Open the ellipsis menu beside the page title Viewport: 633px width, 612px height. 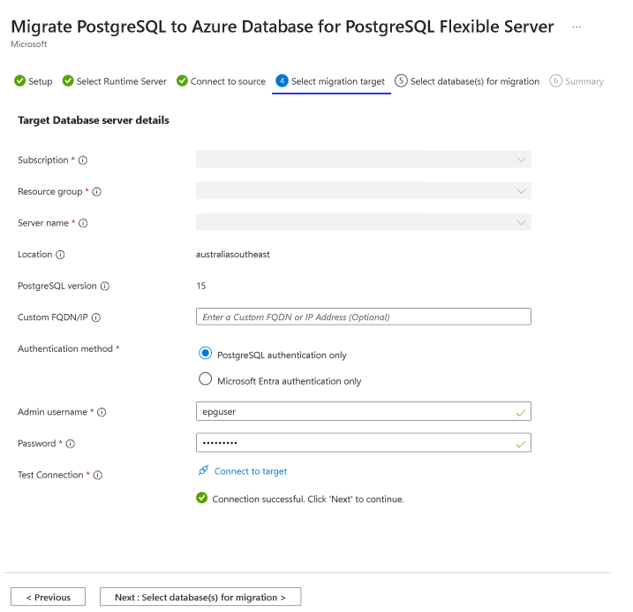(577, 27)
